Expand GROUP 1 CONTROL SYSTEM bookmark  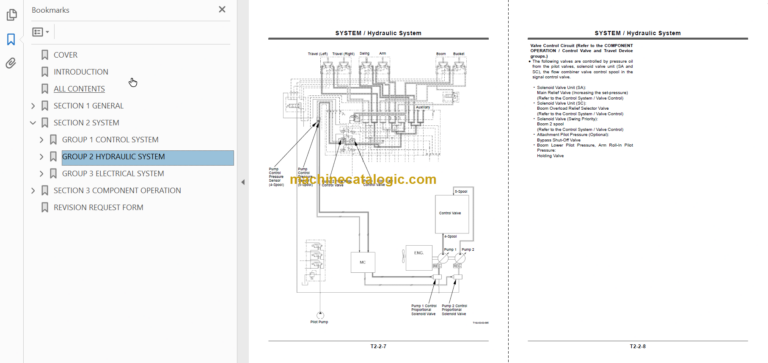pyautogui.click(x=42, y=140)
